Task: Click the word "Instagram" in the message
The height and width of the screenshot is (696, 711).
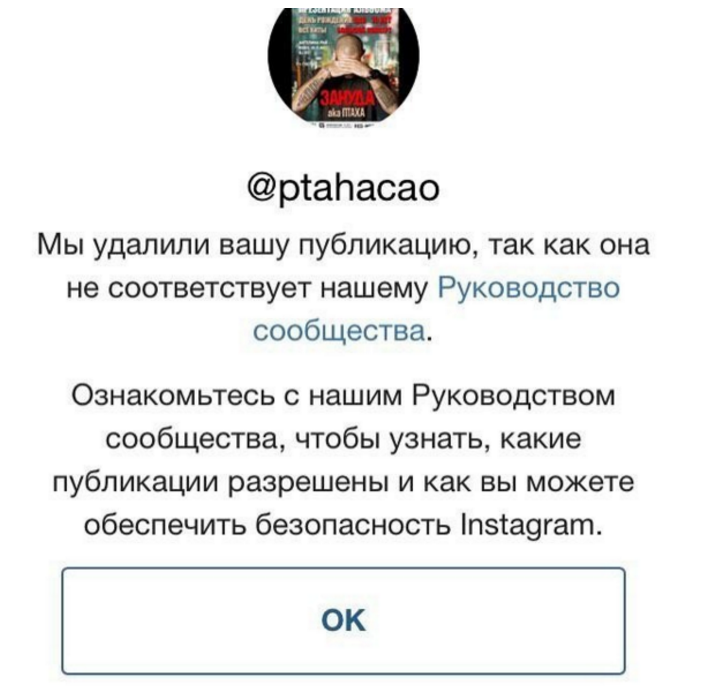Action: (x=531, y=527)
